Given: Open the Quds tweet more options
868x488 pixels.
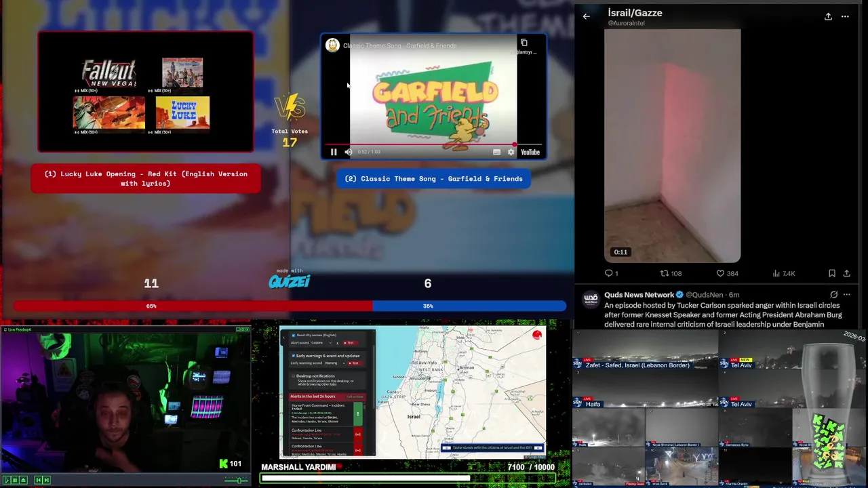Looking at the screenshot, I should (846, 295).
